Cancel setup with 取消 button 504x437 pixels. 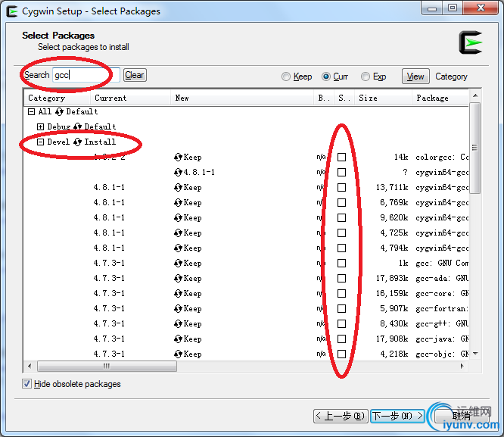click(x=462, y=416)
